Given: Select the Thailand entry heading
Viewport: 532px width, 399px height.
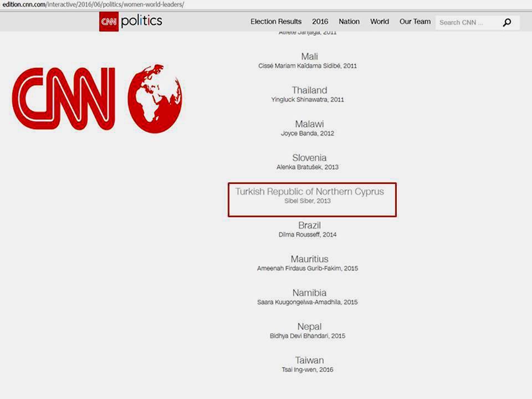Looking at the screenshot, I should pos(309,90).
